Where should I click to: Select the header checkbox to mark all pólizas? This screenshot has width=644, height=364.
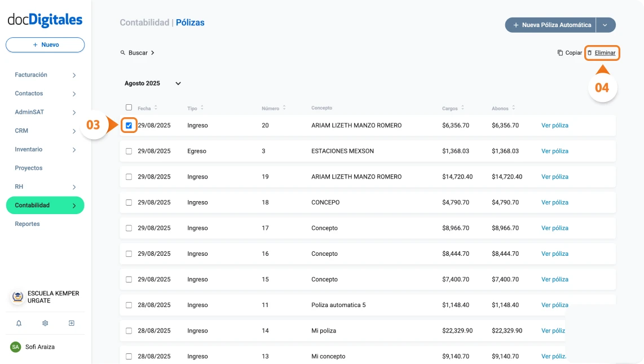click(129, 106)
